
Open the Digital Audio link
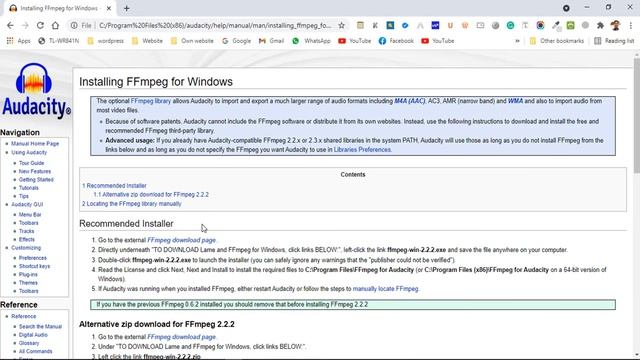(x=33, y=335)
